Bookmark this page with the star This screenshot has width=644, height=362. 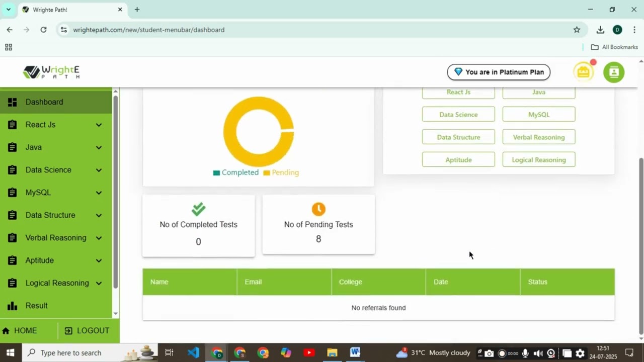(577, 30)
